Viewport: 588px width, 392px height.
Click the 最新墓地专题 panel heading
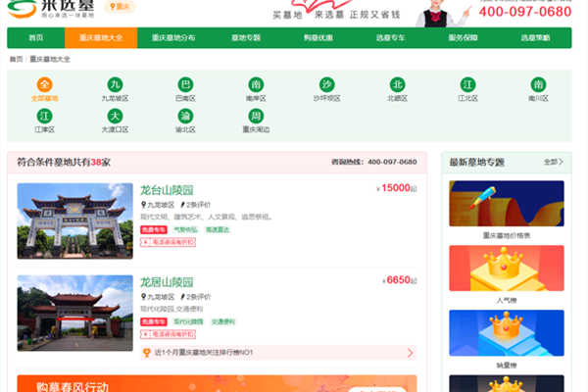click(476, 163)
